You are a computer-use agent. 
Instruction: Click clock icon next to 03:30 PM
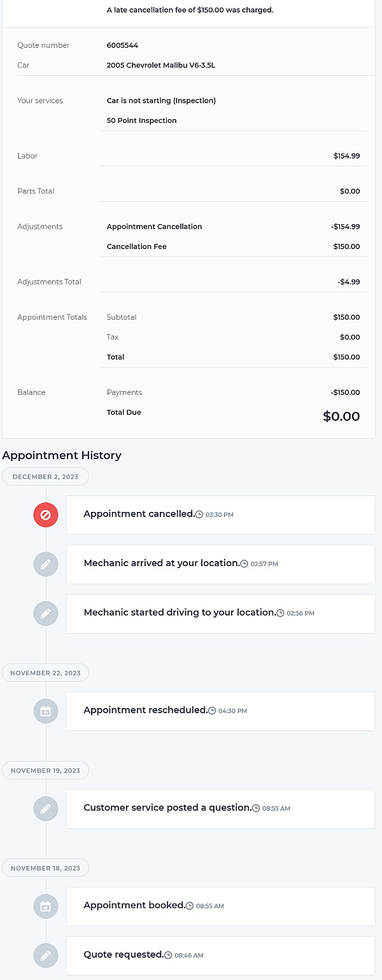[199, 515]
